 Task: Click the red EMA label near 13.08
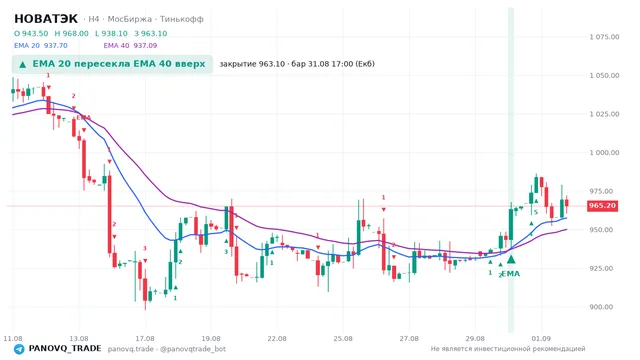[83, 118]
